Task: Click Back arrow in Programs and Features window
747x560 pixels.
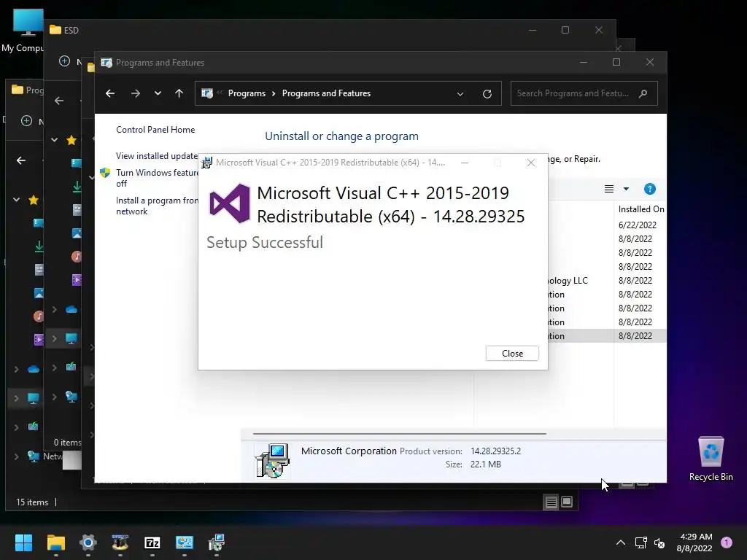Action: (x=110, y=93)
